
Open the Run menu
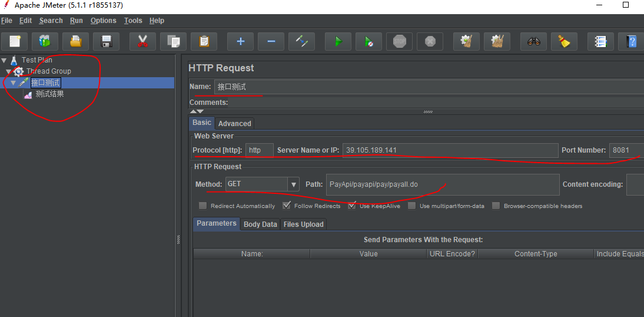(77, 21)
